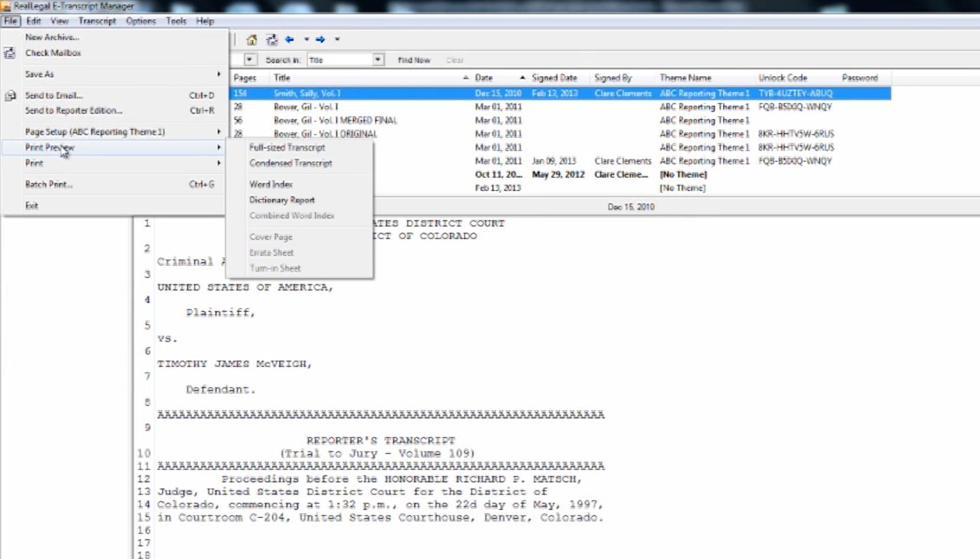Click the blue Forward arrow icon
This screenshot has width=980, height=559.
(x=320, y=40)
